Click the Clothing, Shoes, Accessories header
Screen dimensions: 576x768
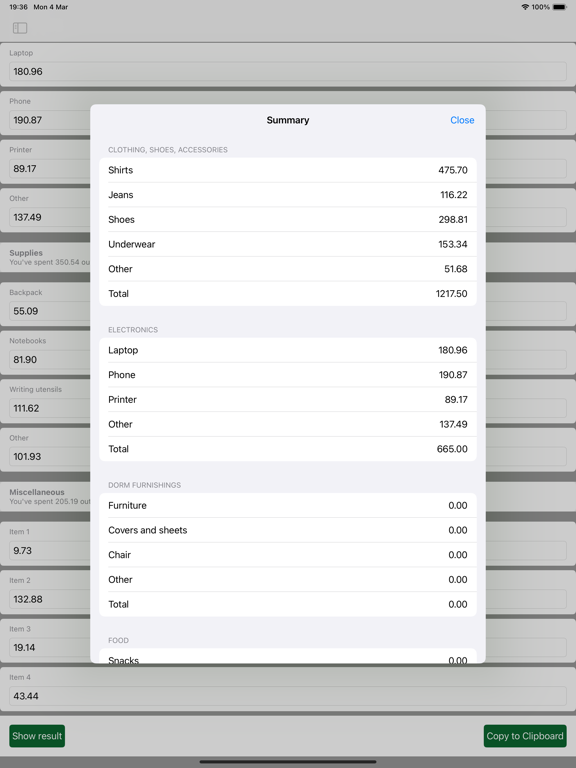[x=168, y=150]
